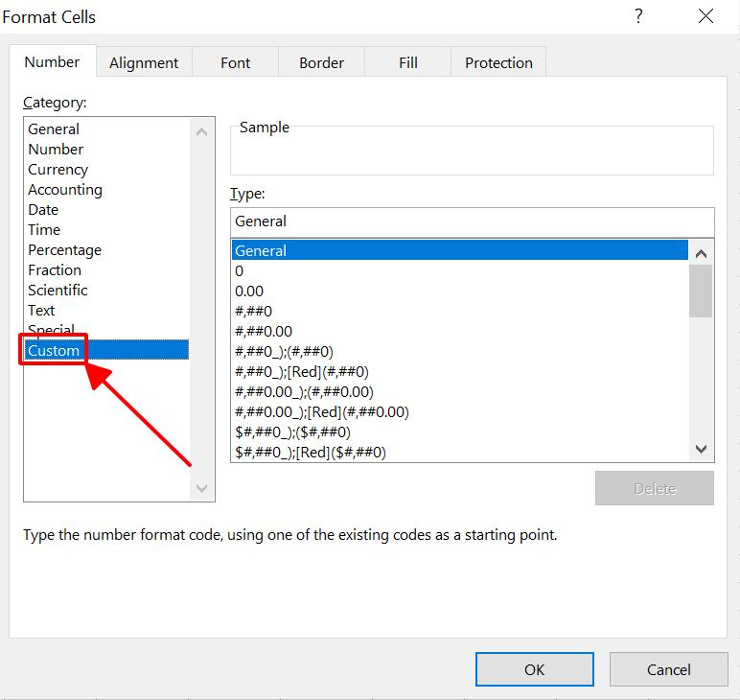Choose the Percentage category
Viewport: 740px width, 700px height.
coord(64,250)
